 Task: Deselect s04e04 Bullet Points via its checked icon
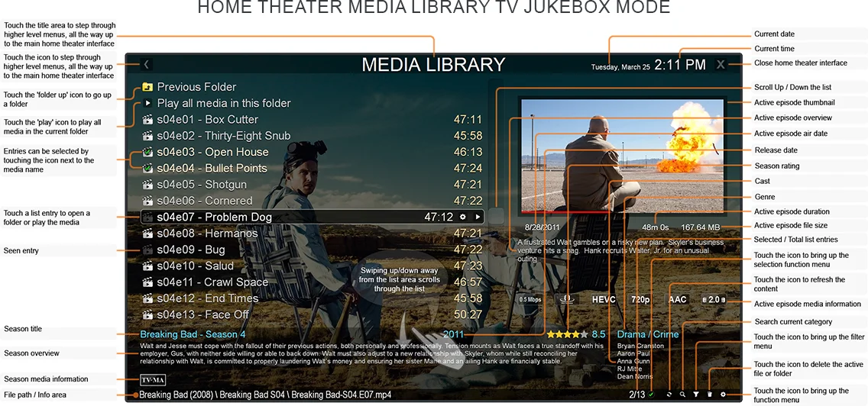tap(147, 168)
